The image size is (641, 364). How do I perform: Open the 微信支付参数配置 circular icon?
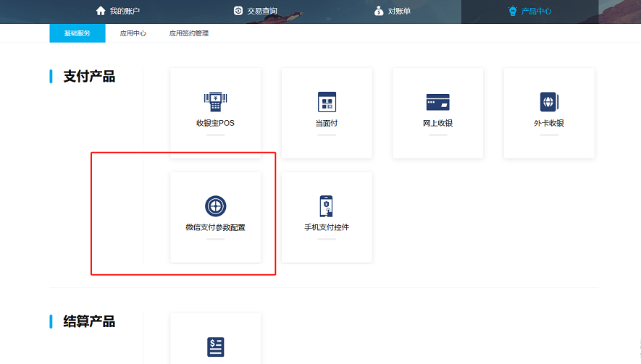pos(215,206)
